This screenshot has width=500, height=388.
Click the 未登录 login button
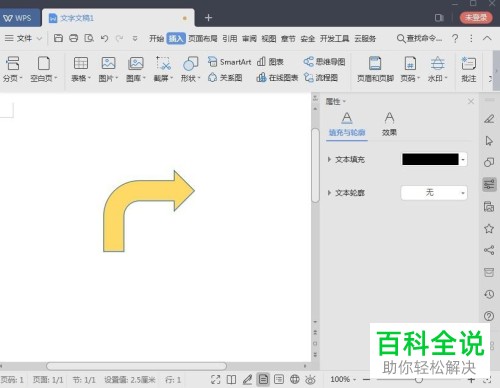tap(476, 17)
